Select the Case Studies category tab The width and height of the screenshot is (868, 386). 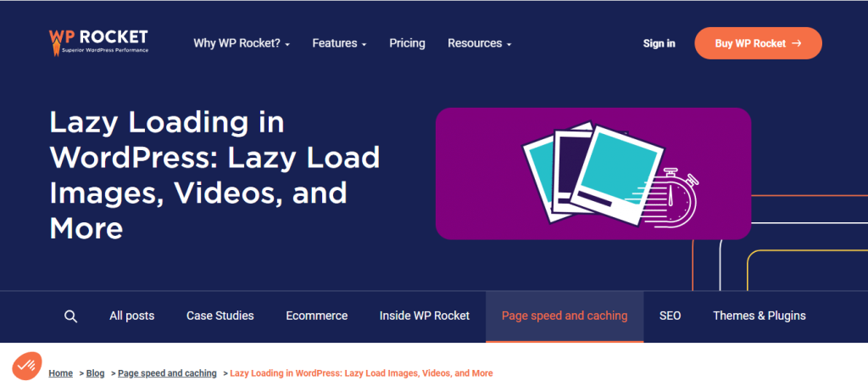pos(220,316)
